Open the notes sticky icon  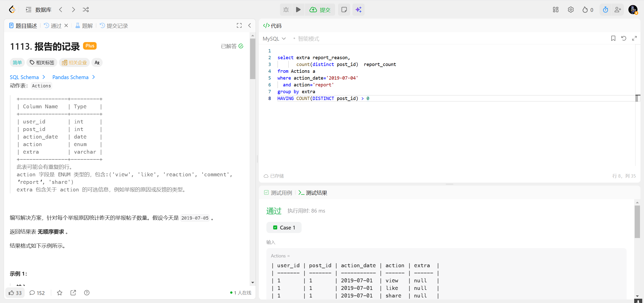[x=344, y=10]
